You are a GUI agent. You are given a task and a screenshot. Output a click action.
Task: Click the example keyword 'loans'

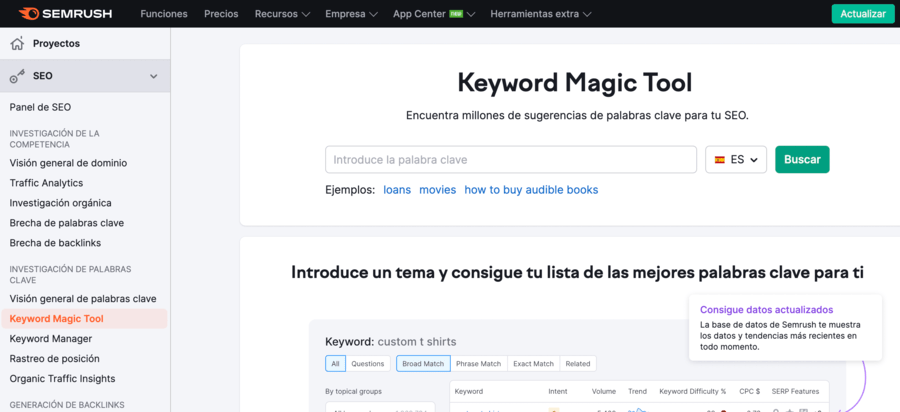coord(397,190)
